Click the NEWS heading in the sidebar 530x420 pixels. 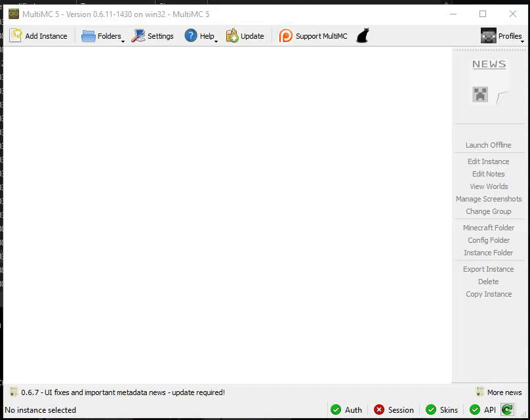[x=489, y=64]
